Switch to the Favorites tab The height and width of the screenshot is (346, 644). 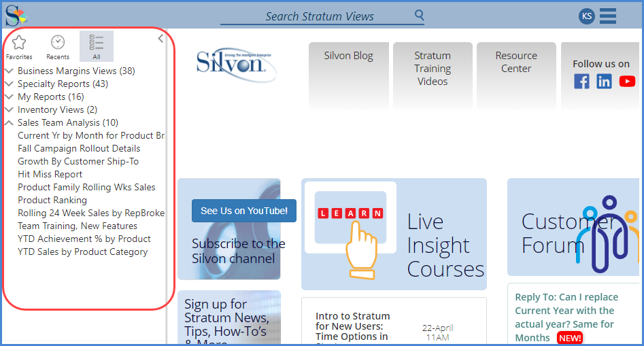click(x=19, y=47)
